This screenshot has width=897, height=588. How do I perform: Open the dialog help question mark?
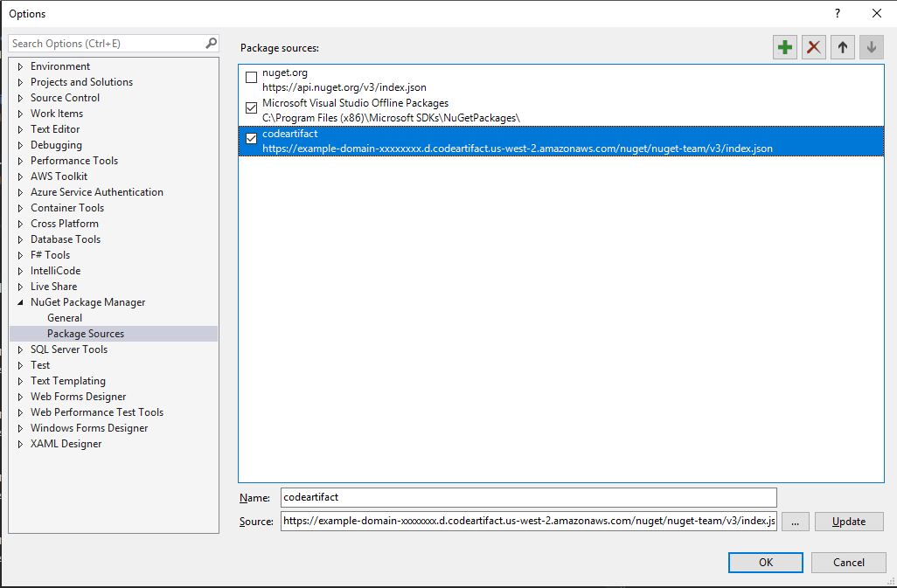point(837,13)
